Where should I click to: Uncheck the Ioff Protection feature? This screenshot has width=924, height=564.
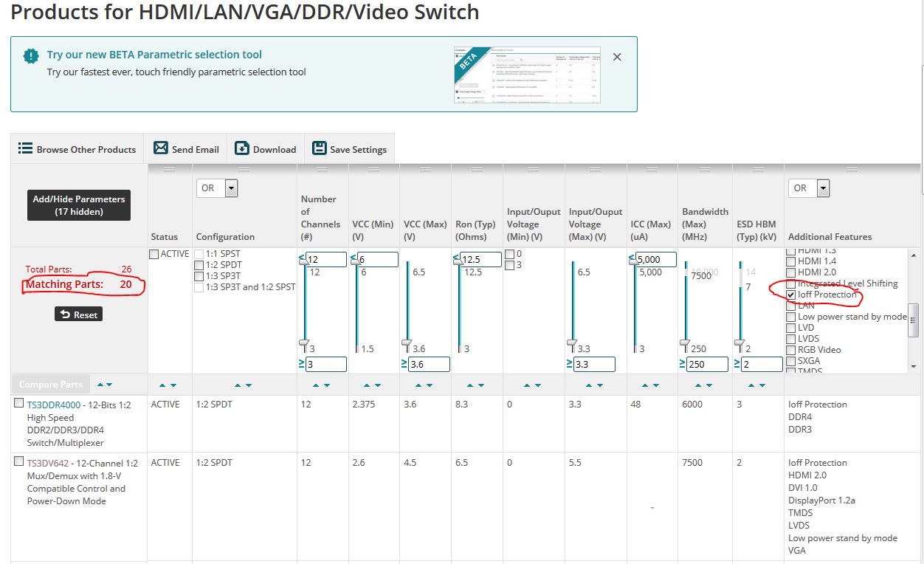791,295
